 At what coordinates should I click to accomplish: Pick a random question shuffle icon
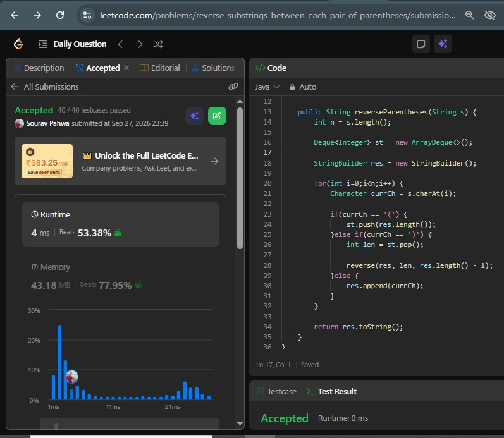point(158,44)
